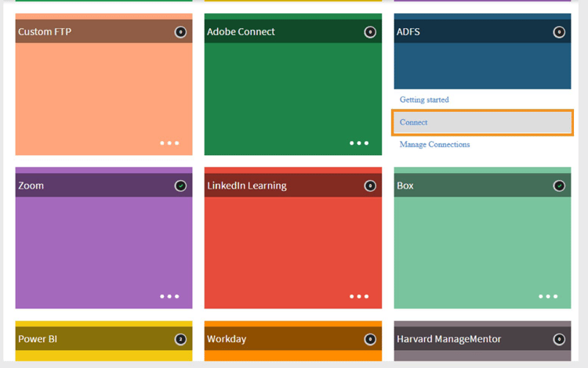Open the Harvard ManageMentor tile
The width and height of the screenshot is (588, 368).
(x=482, y=341)
